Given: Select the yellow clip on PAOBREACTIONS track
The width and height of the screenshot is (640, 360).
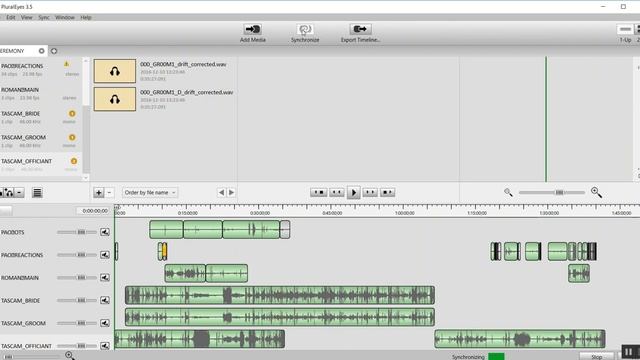Looking at the screenshot, I should pos(164,251).
